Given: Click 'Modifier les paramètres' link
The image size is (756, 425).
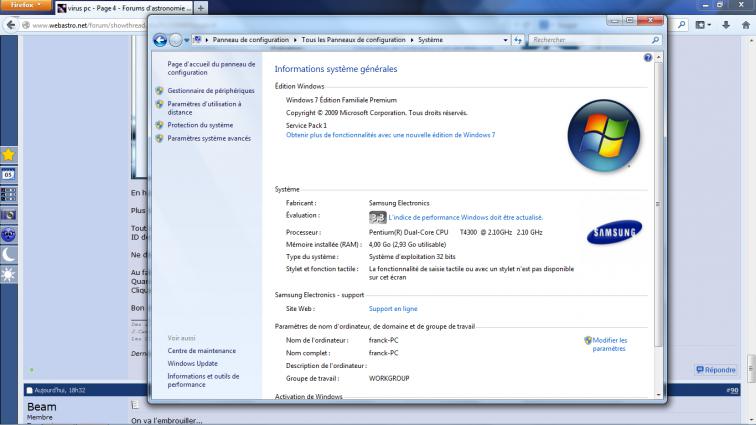Looking at the screenshot, I should [609, 344].
